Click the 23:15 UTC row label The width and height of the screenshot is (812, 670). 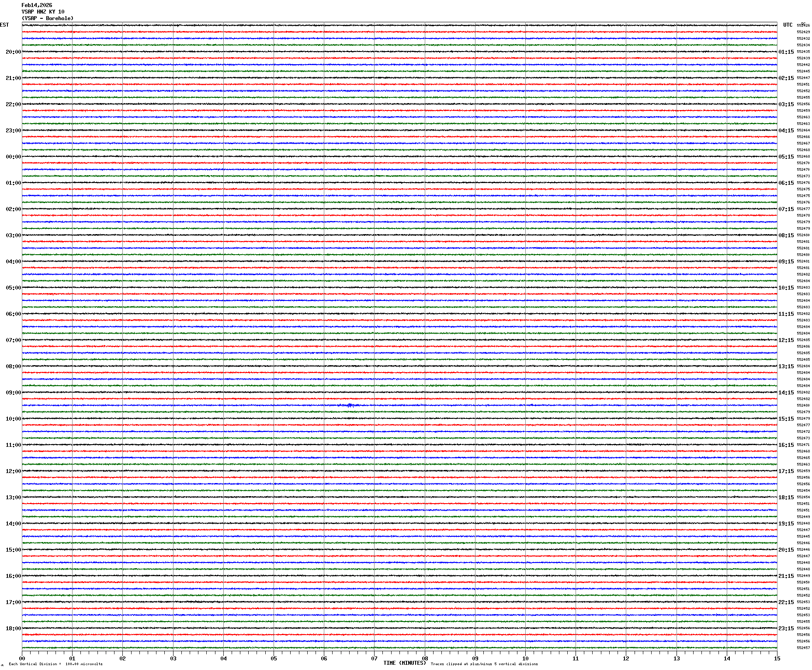(x=786, y=629)
